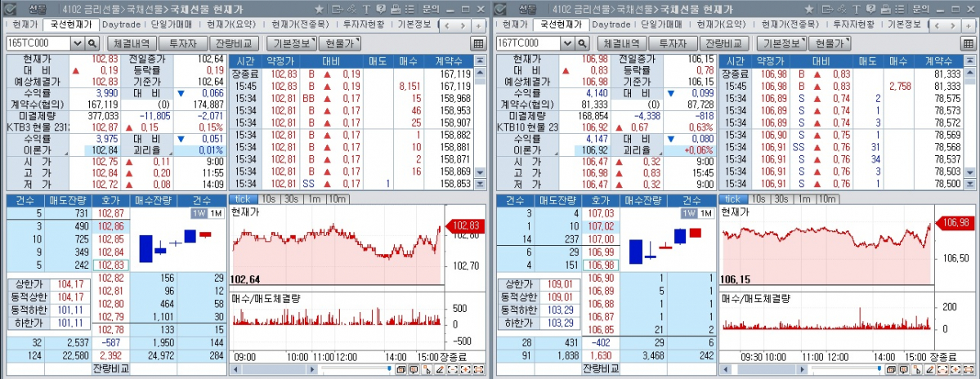Toggle 1M candle view in the 165TC000 window
Image resolution: width=980 pixels, height=379 pixels.
click(x=216, y=213)
